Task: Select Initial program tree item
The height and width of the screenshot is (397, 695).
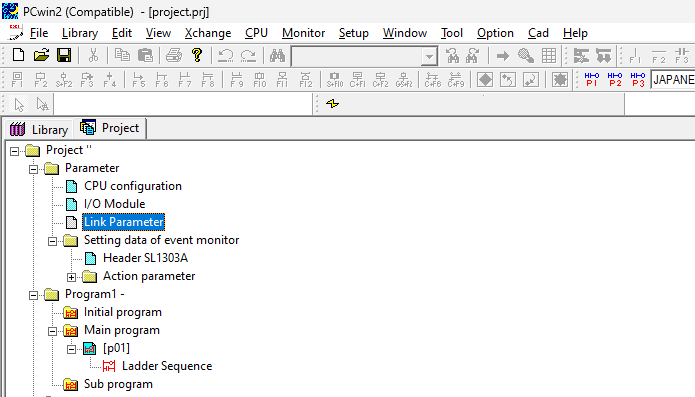Action: (122, 312)
